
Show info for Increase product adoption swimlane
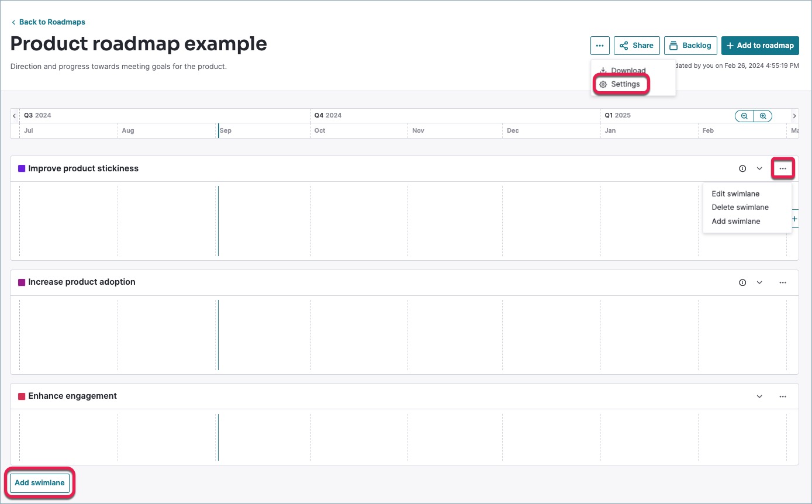pyautogui.click(x=742, y=282)
